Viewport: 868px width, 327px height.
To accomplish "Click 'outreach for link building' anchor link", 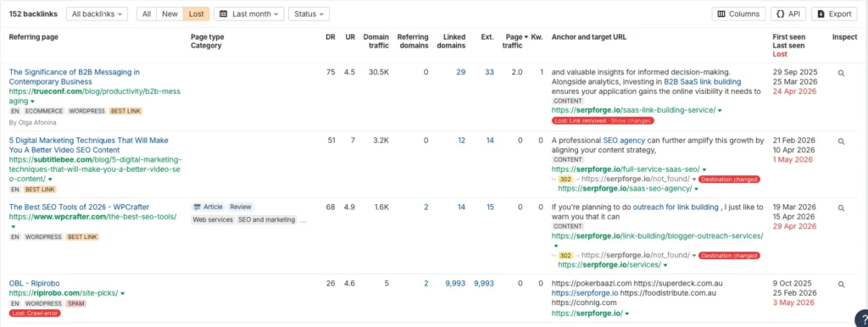I will pyautogui.click(x=676, y=207).
